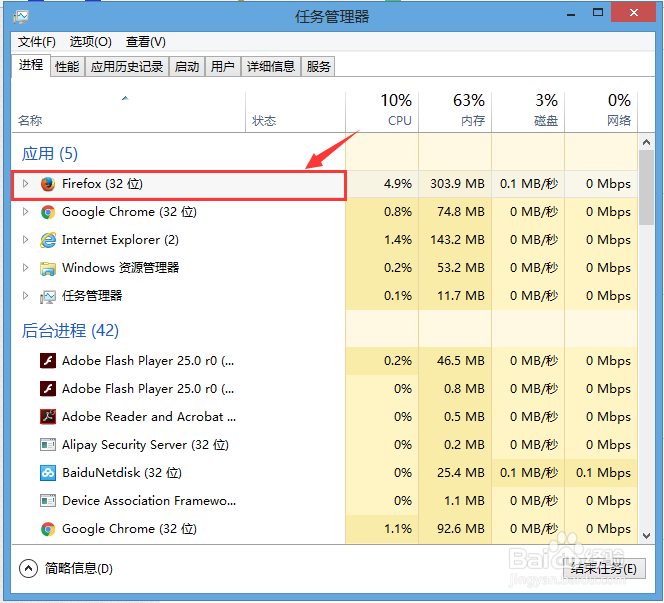
Task: Sort by the CPU column header
Action: (382, 112)
